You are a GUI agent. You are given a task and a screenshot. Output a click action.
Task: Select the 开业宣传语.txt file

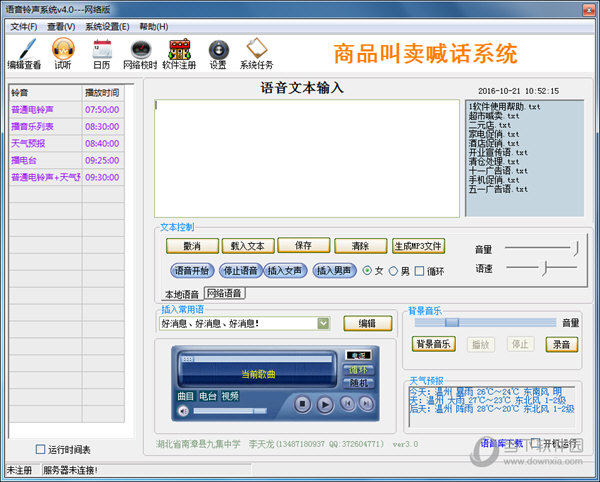[498, 153]
